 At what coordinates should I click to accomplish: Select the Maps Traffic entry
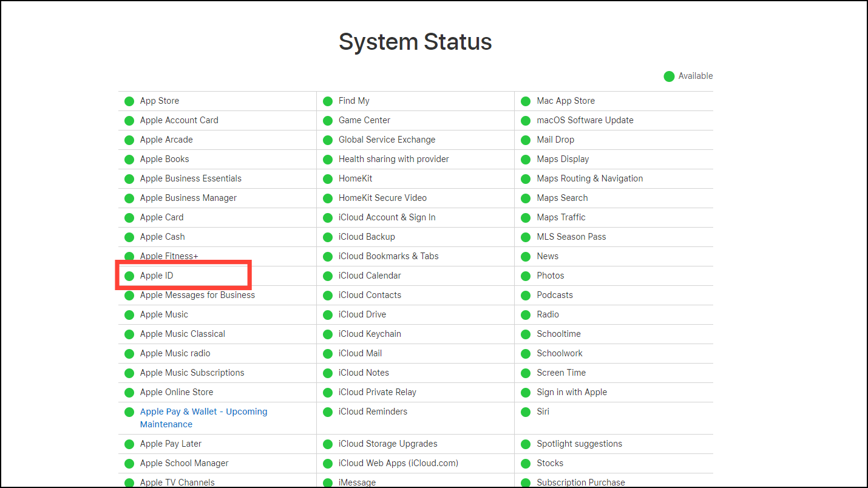[561, 217]
